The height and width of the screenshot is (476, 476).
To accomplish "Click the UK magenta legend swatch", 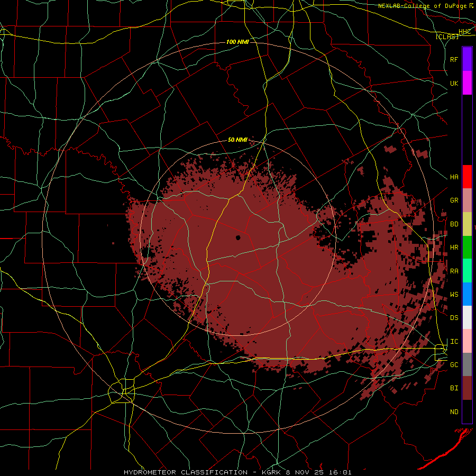I will pos(467,83).
